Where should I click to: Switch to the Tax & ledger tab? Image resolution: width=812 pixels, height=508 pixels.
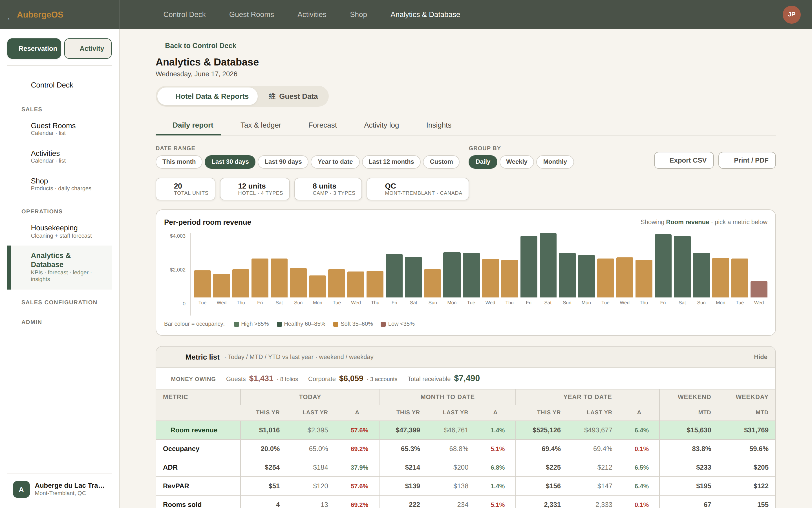click(x=261, y=125)
